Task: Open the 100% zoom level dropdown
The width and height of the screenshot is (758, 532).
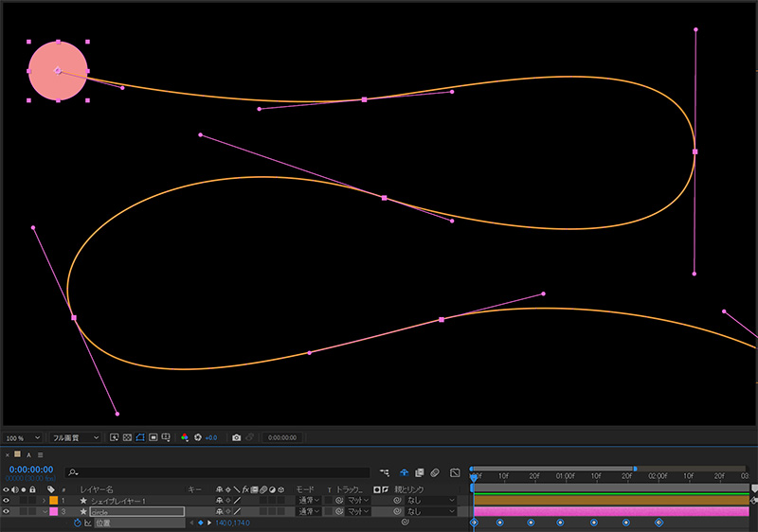Action: pos(23,438)
